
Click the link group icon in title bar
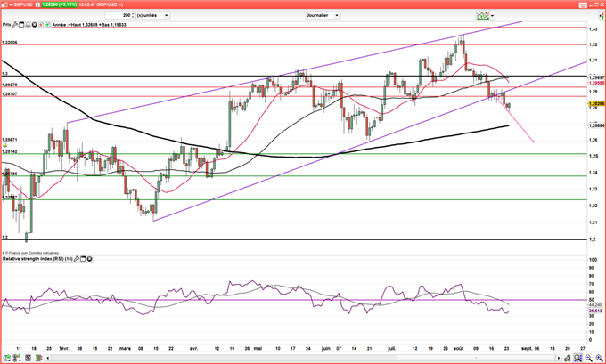click(x=5, y=5)
